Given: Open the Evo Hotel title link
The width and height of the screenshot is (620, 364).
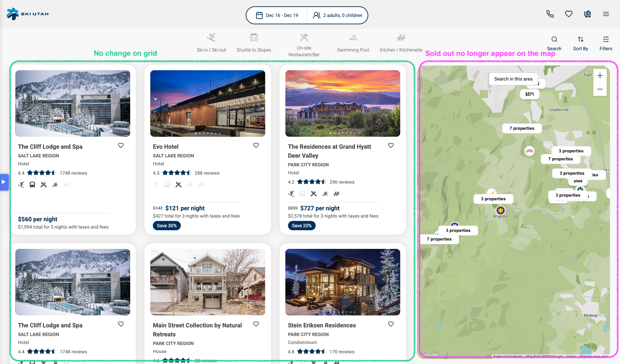Looking at the screenshot, I should tap(165, 147).
